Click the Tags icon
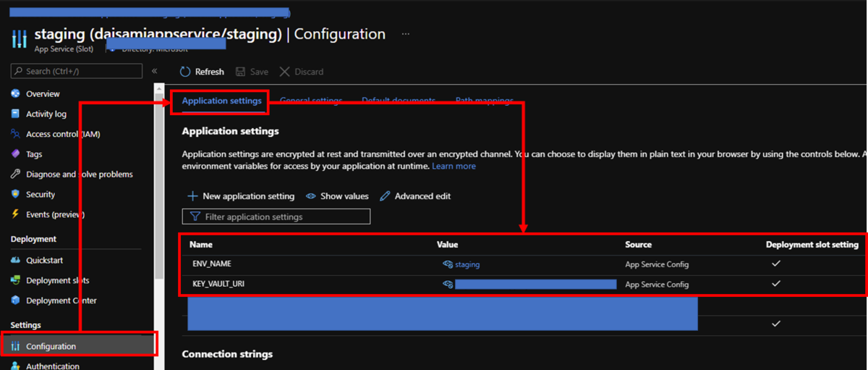The image size is (868, 370). pyautogui.click(x=15, y=154)
